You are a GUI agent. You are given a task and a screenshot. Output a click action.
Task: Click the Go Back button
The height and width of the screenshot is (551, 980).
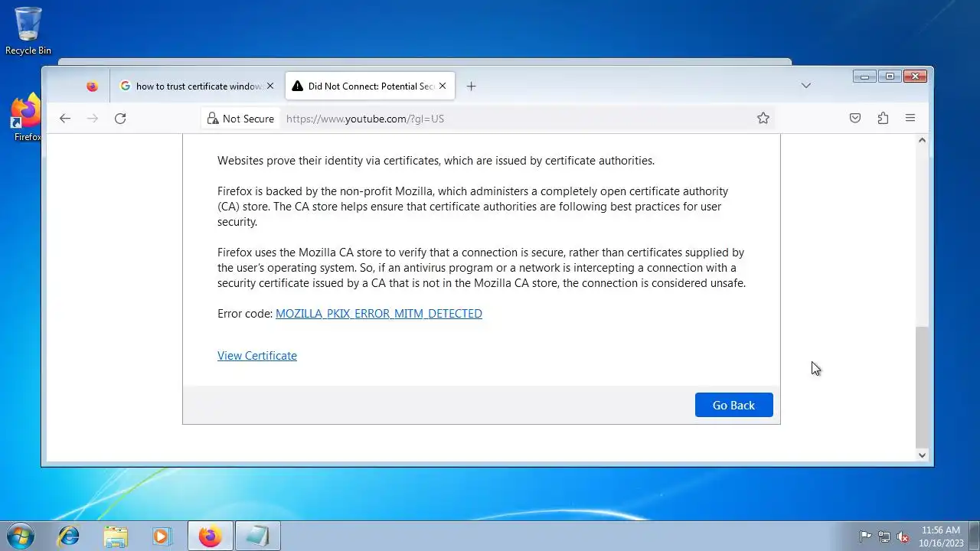[733, 405]
